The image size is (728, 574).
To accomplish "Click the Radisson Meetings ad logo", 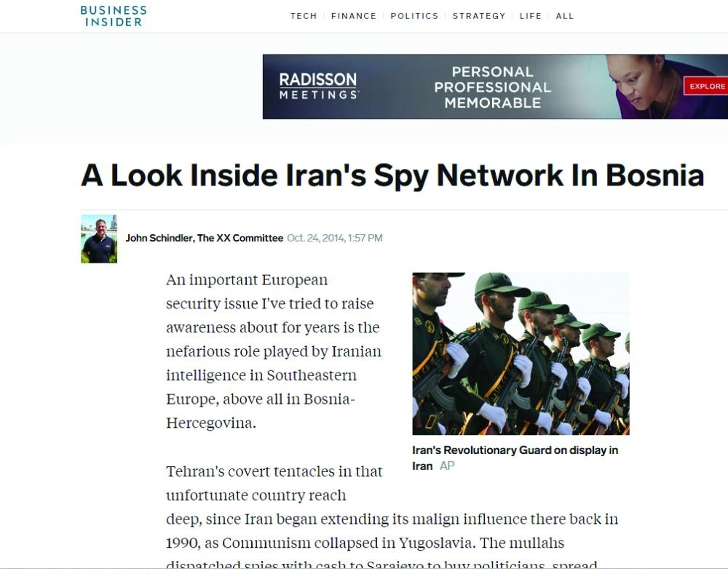I will [319, 86].
